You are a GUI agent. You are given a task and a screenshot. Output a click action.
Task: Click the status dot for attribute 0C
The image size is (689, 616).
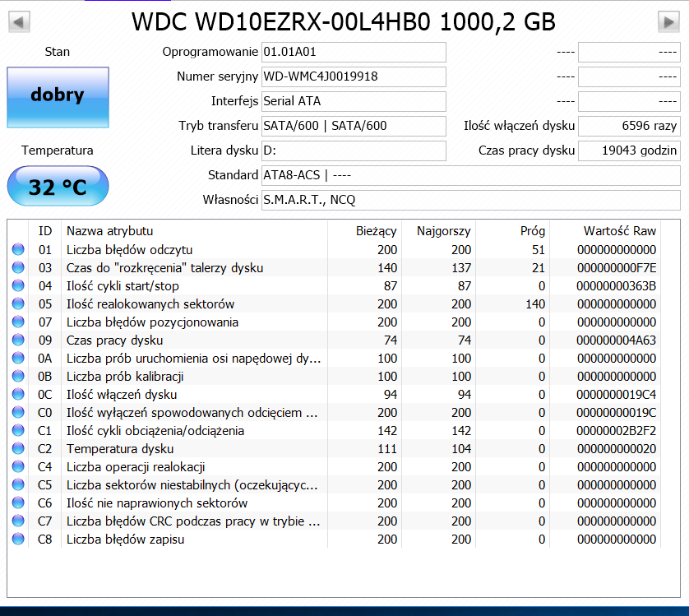[18, 395]
